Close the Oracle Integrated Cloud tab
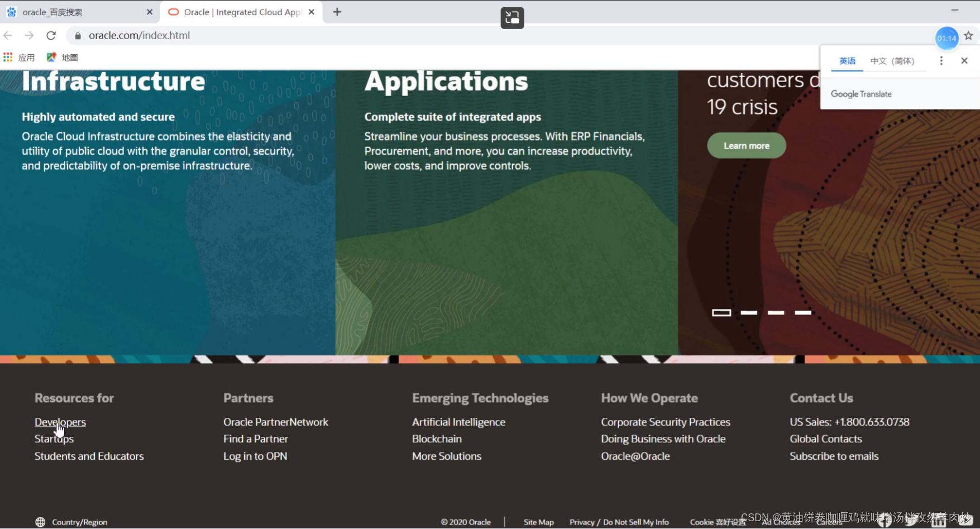Screen dimensions: 980x529 click(312, 12)
